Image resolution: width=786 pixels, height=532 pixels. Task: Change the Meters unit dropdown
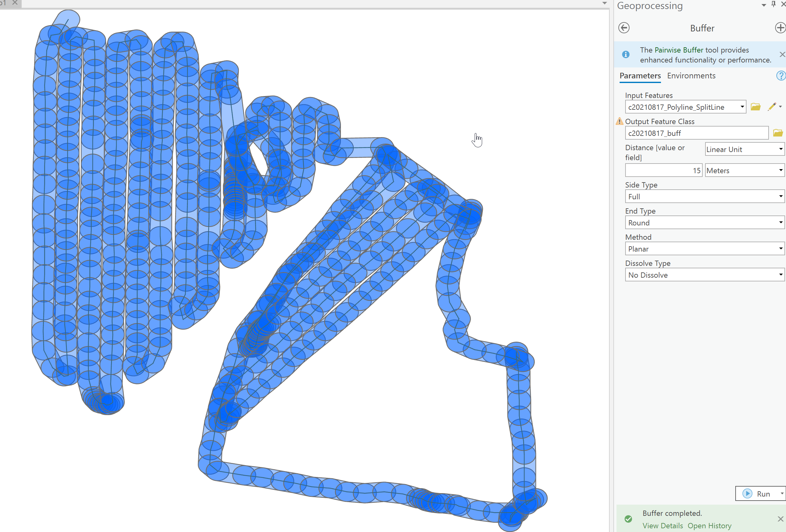click(x=744, y=170)
